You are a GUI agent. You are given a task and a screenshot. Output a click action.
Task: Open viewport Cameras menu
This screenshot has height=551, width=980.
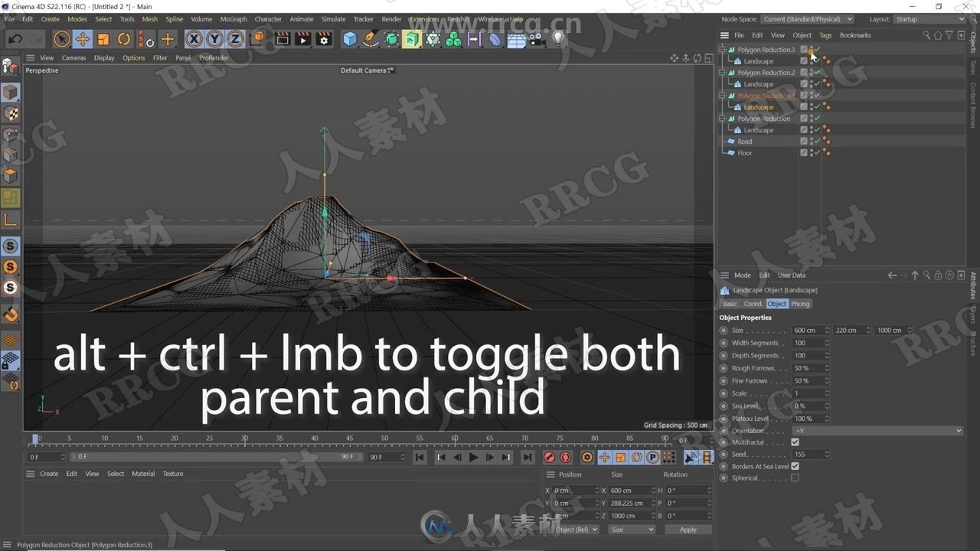73,58
